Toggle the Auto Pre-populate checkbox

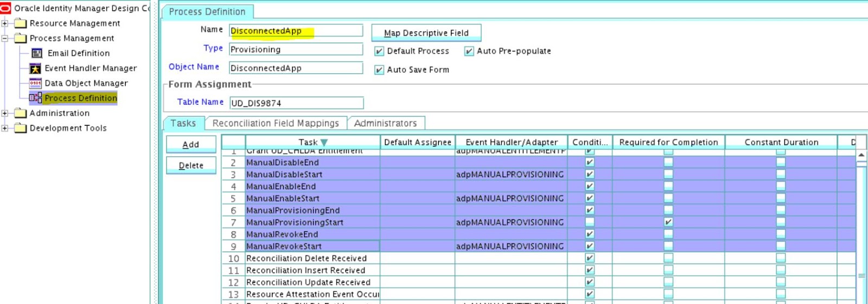tap(469, 51)
